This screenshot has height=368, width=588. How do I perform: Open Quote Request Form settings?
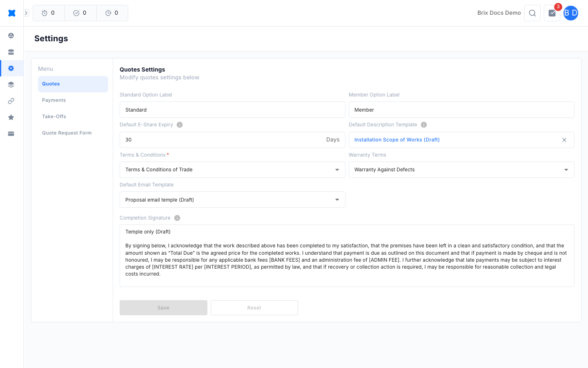(x=73, y=133)
